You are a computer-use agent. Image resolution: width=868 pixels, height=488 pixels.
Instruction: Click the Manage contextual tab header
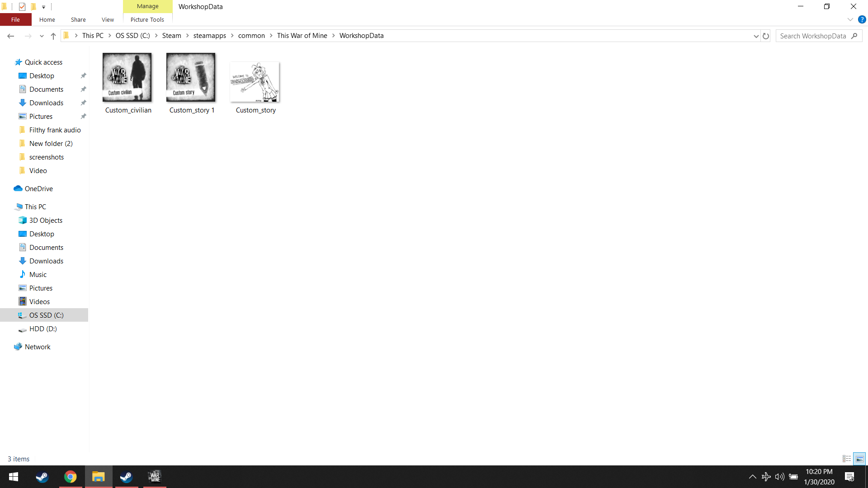point(148,6)
